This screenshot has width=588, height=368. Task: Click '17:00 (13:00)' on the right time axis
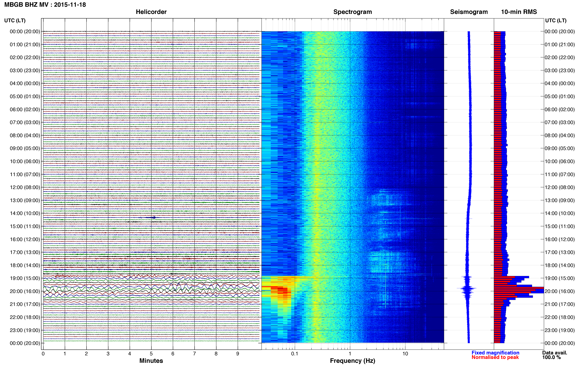click(x=560, y=252)
